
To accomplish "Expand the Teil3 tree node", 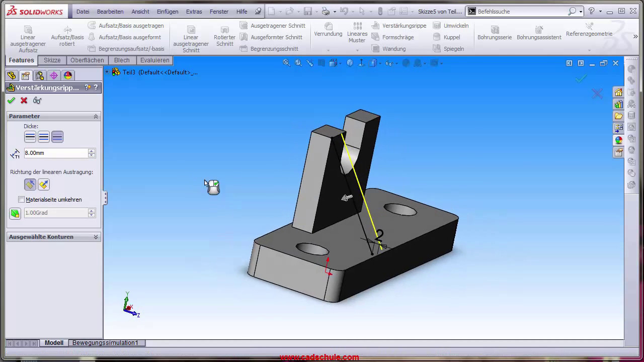I will click(x=107, y=72).
